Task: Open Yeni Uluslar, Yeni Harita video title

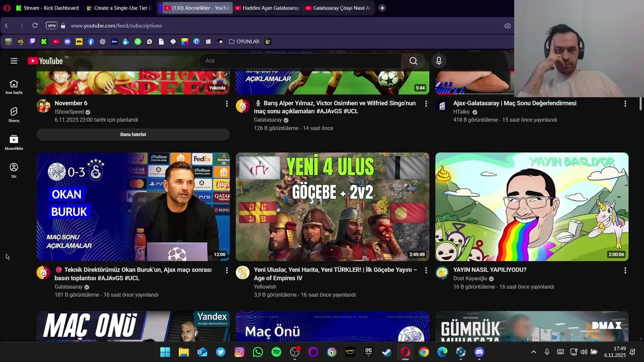Action: coord(335,274)
